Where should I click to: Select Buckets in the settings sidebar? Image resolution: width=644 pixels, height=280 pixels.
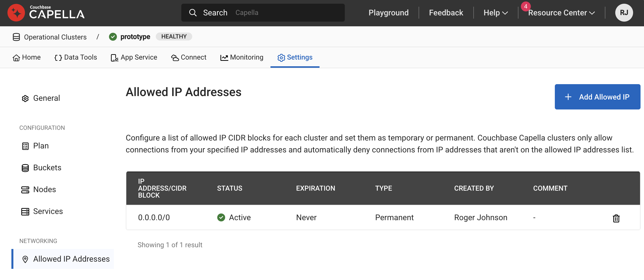pos(47,168)
